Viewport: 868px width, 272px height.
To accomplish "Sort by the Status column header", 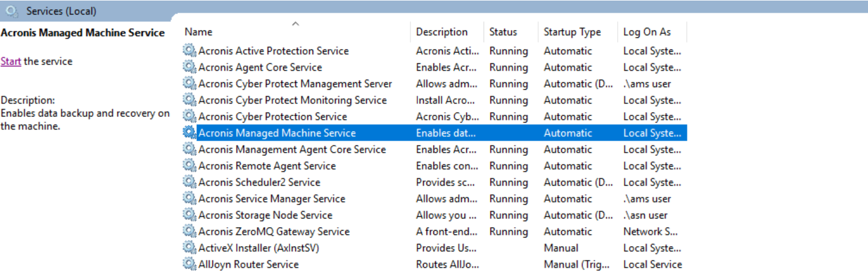I will pyautogui.click(x=503, y=32).
